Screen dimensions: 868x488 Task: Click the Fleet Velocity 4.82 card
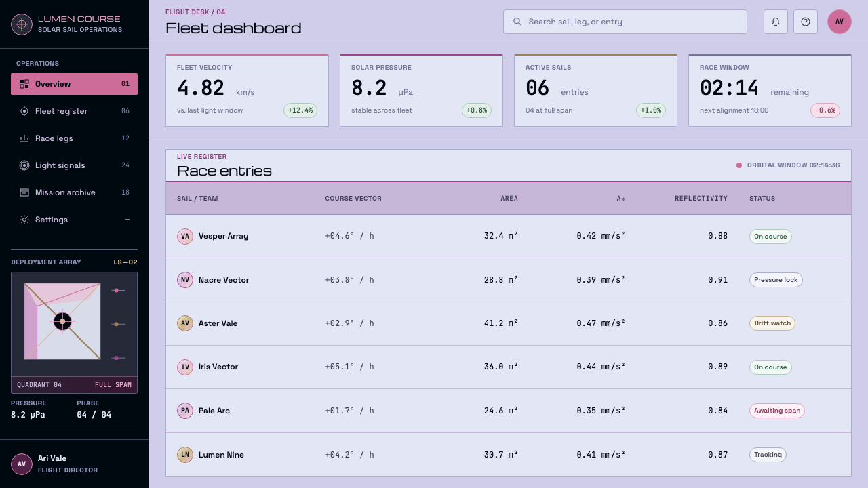click(x=247, y=91)
